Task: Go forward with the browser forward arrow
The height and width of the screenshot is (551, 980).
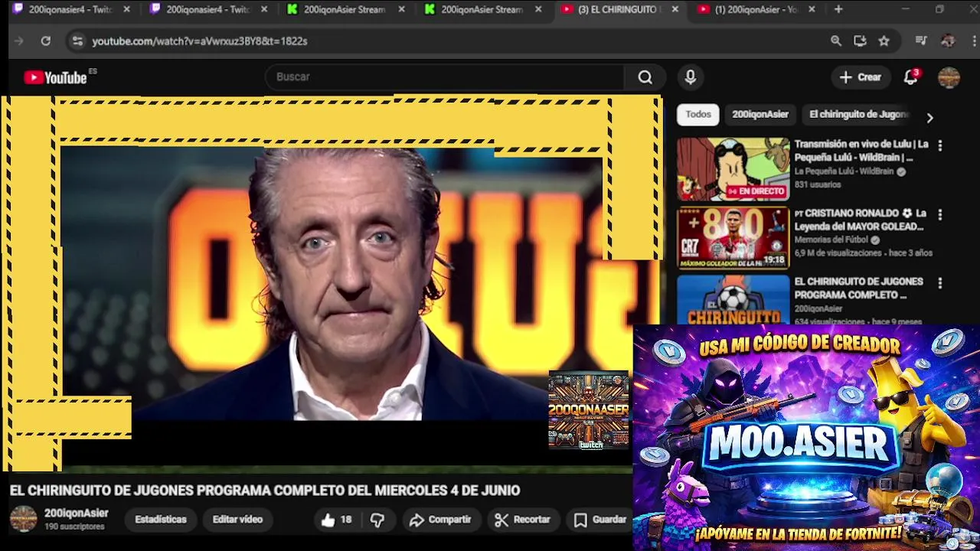Action: click(19, 41)
